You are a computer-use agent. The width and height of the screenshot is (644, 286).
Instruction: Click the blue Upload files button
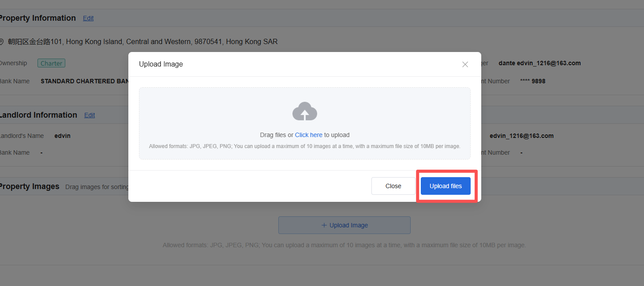tap(446, 186)
